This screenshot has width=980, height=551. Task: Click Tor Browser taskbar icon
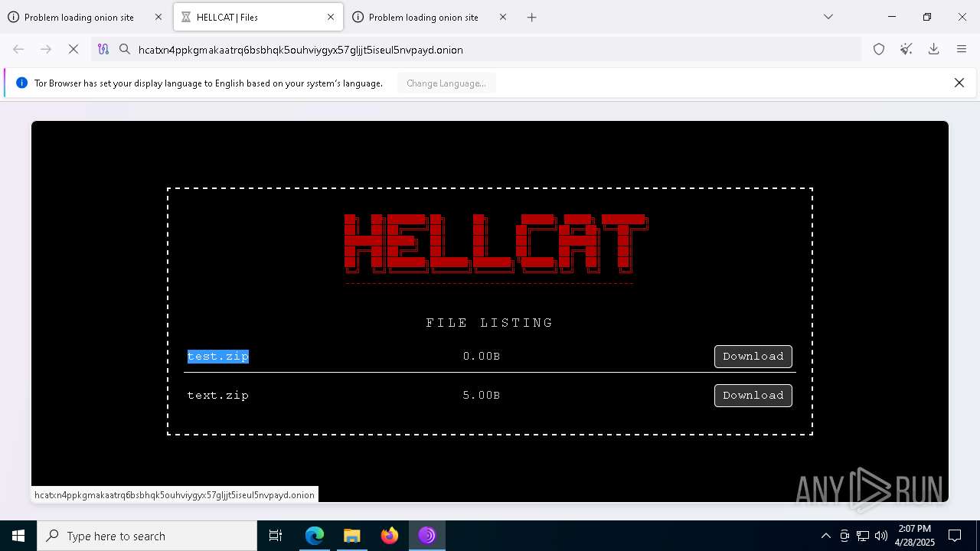coord(426,536)
